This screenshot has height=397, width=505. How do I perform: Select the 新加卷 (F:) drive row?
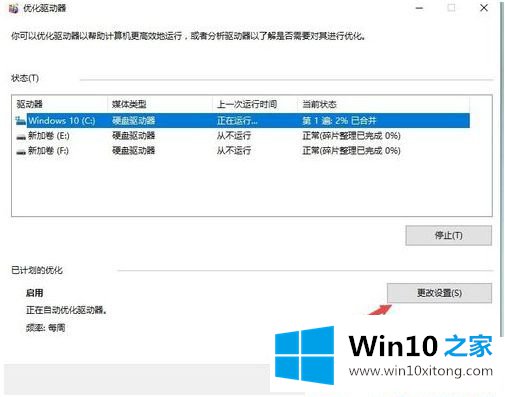(x=243, y=151)
